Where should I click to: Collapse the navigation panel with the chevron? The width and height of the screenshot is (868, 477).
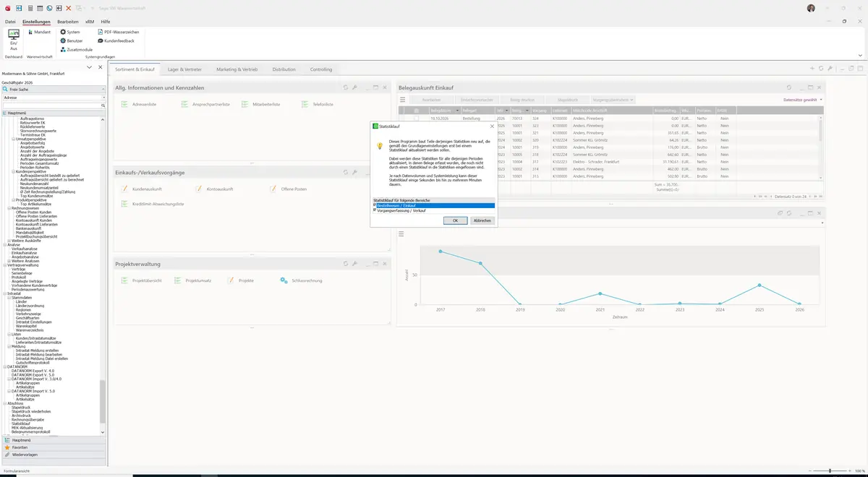point(89,67)
